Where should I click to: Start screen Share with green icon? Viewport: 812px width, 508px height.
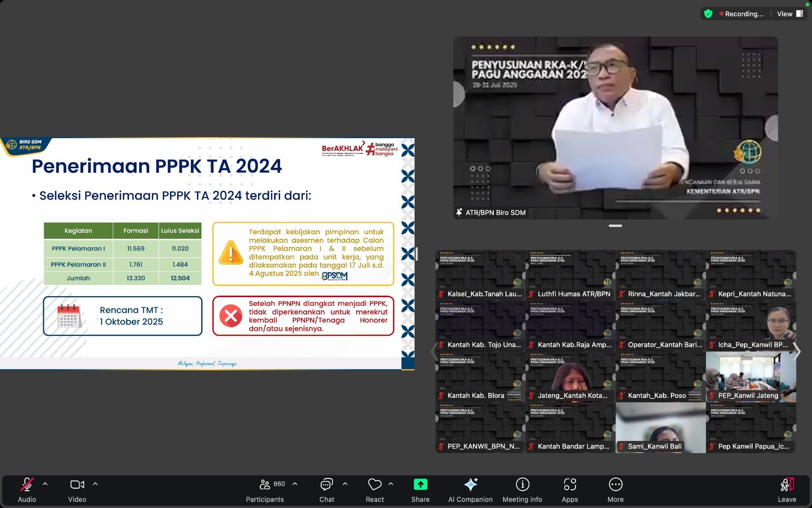(x=420, y=485)
